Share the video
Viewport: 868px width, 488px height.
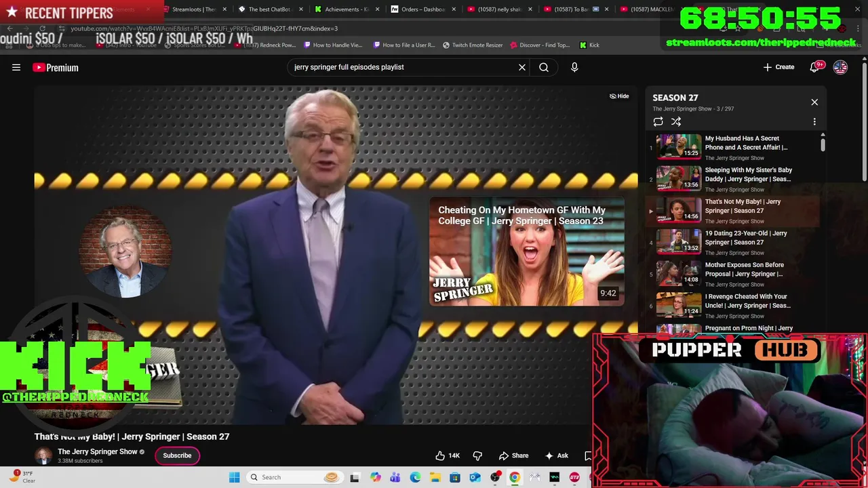[513, 455]
